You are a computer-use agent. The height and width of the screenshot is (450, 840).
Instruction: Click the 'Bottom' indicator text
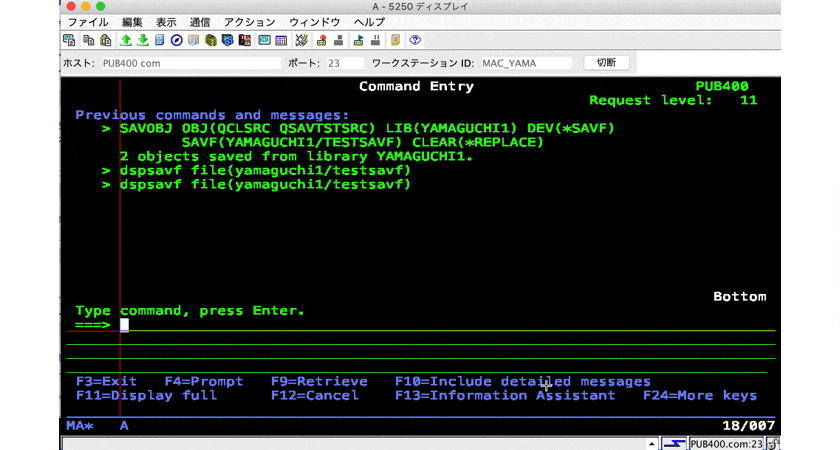(x=739, y=297)
